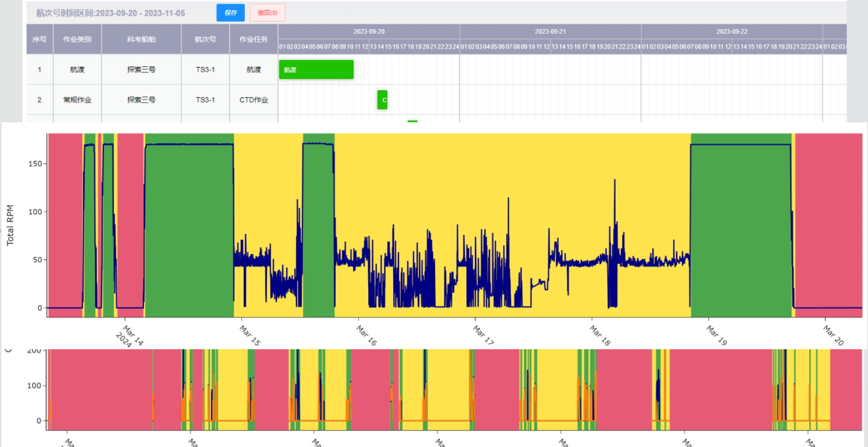Click the 常规作业 cell in row 2
The image size is (868, 447).
tap(77, 100)
